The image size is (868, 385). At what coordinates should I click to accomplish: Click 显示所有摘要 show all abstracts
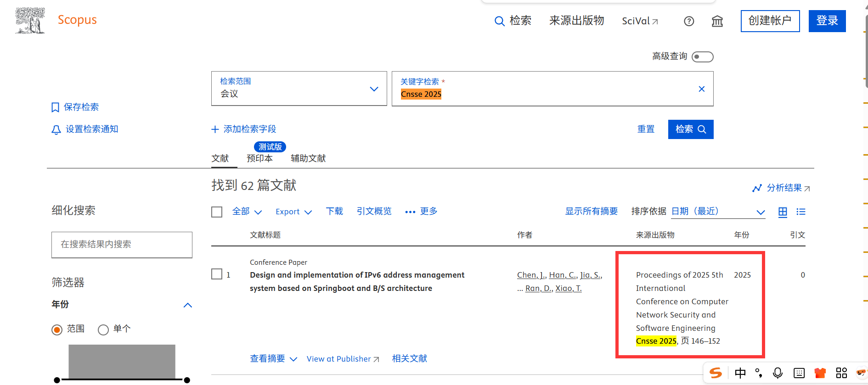592,211
